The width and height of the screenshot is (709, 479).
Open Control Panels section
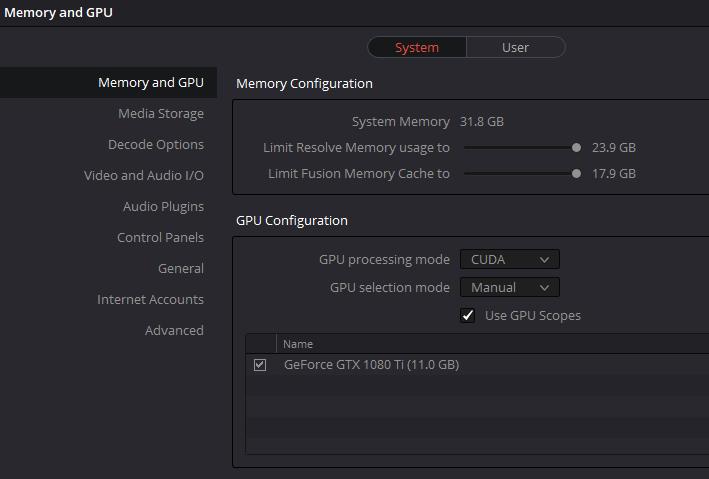160,237
